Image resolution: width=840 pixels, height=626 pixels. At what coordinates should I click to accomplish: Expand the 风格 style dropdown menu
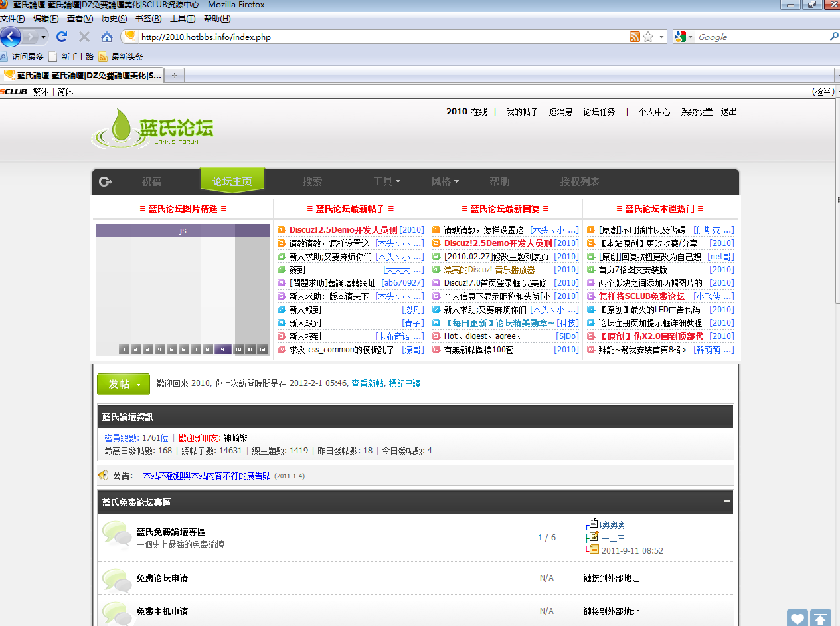click(x=445, y=181)
